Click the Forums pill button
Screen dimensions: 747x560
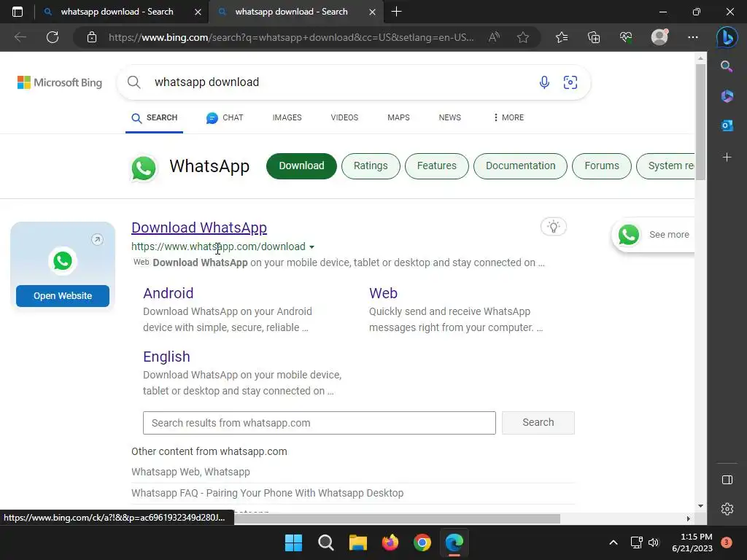(x=602, y=166)
